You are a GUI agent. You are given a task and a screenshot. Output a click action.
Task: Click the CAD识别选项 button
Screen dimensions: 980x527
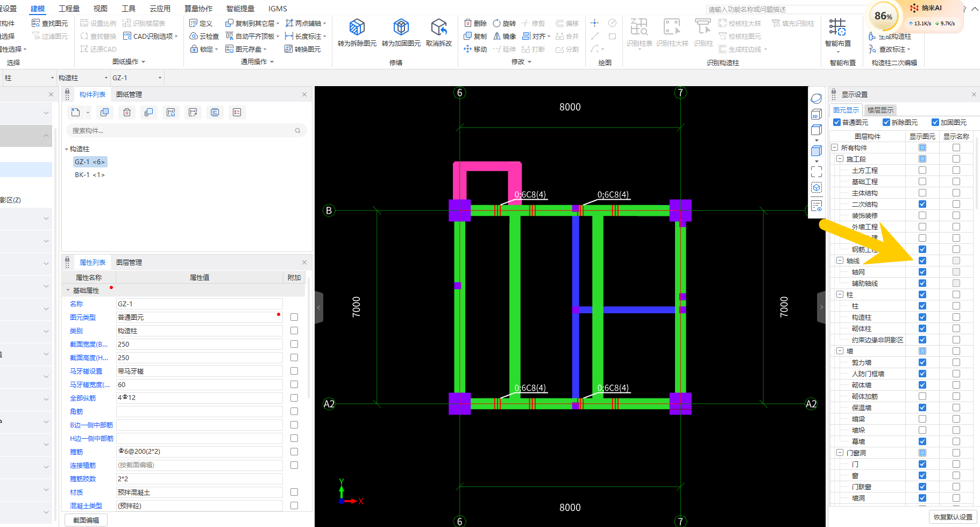[x=150, y=36]
